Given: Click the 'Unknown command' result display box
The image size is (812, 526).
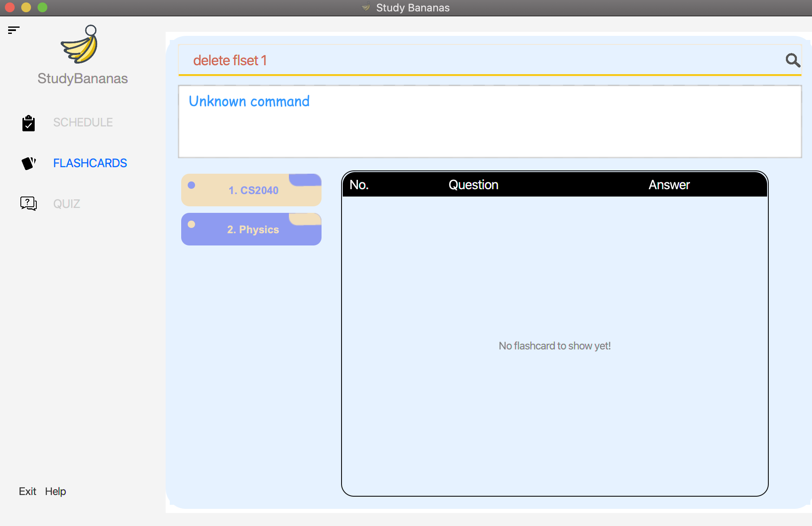Looking at the screenshot, I should click(x=490, y=122).
